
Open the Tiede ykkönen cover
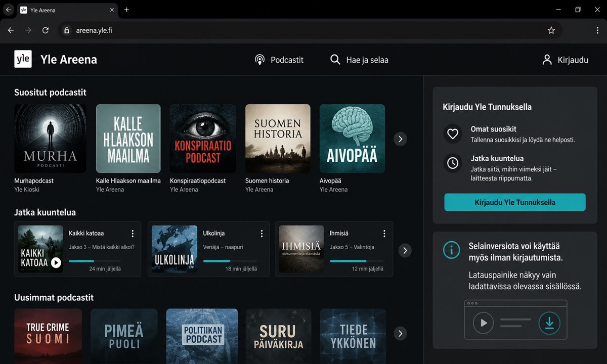[x=353, y=336]
